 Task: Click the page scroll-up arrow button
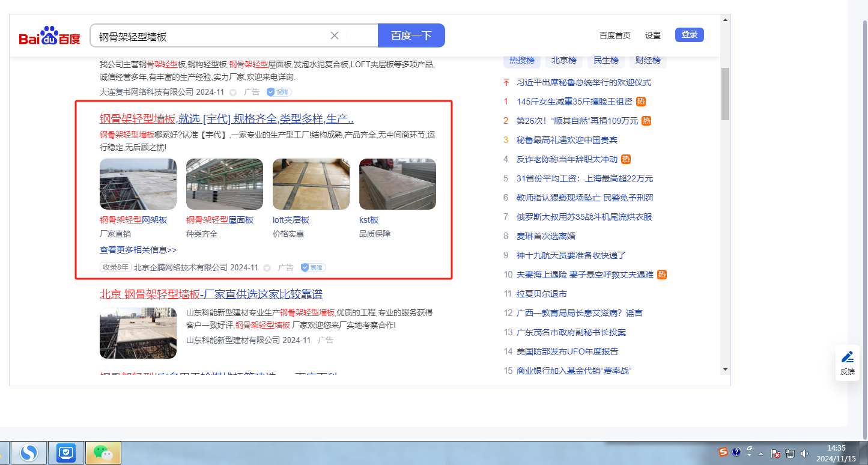pyautogui.click(x=725, y=20)
